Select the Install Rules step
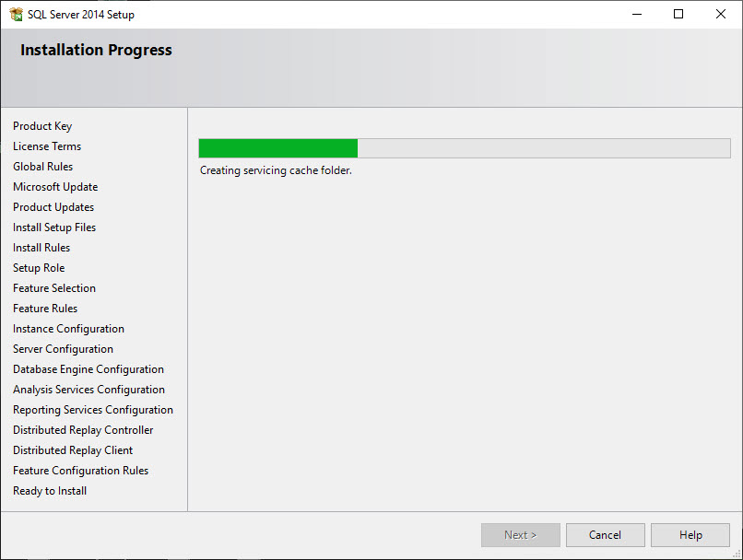This screenshot has height=560, width=743. (x=41, y=248)
